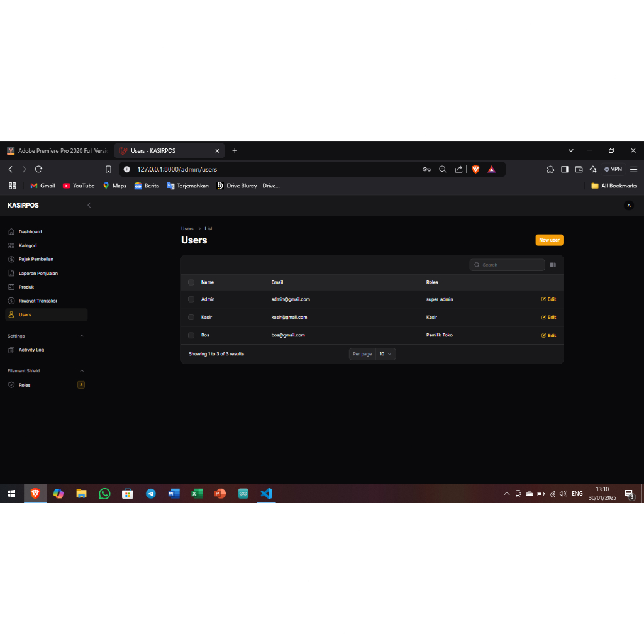Screen dimensions: 644x644
Task: Click the VPN button
Action: (x=613, y=169)
